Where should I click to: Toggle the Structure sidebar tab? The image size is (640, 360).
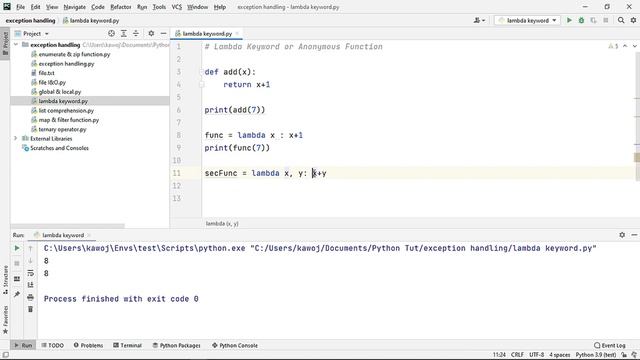[x=5, y=280]
